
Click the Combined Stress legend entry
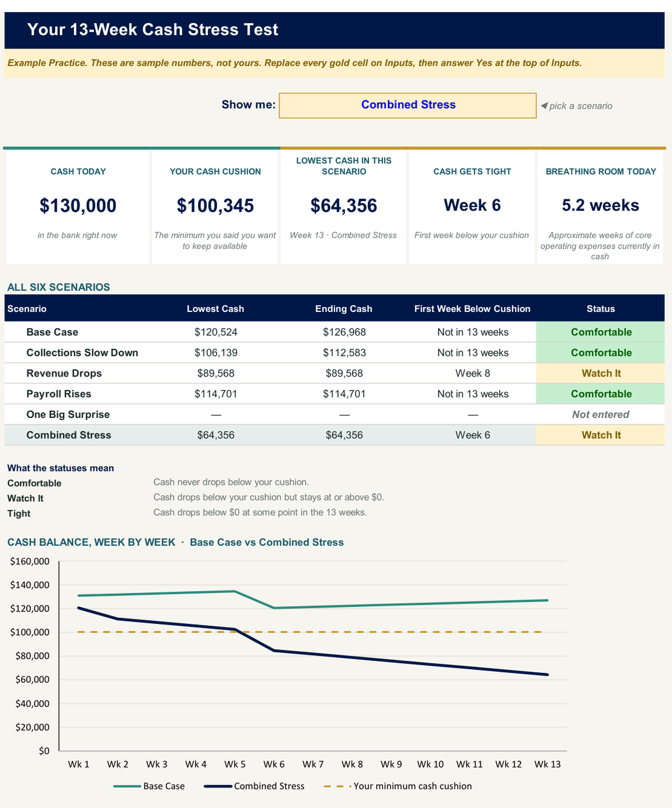click(254, 786)
